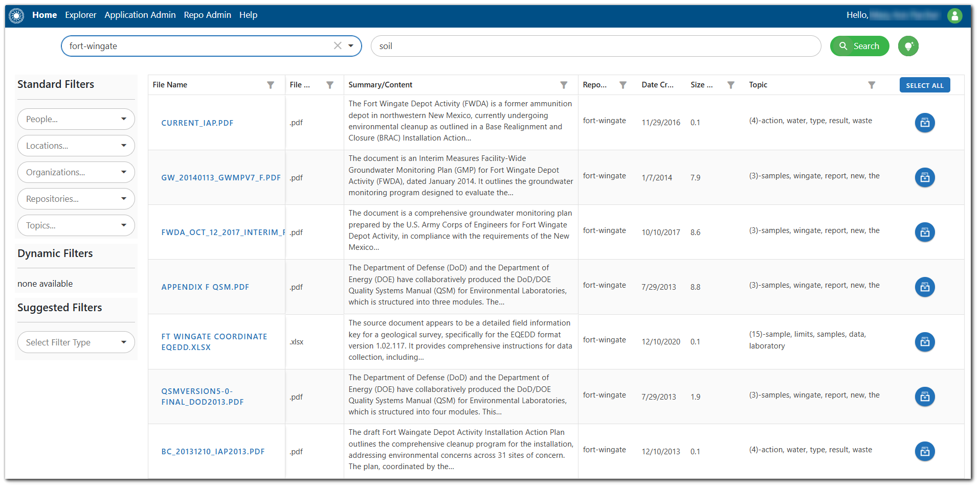
Task: Sort by the File Name column header
Action: click(170, 85)
